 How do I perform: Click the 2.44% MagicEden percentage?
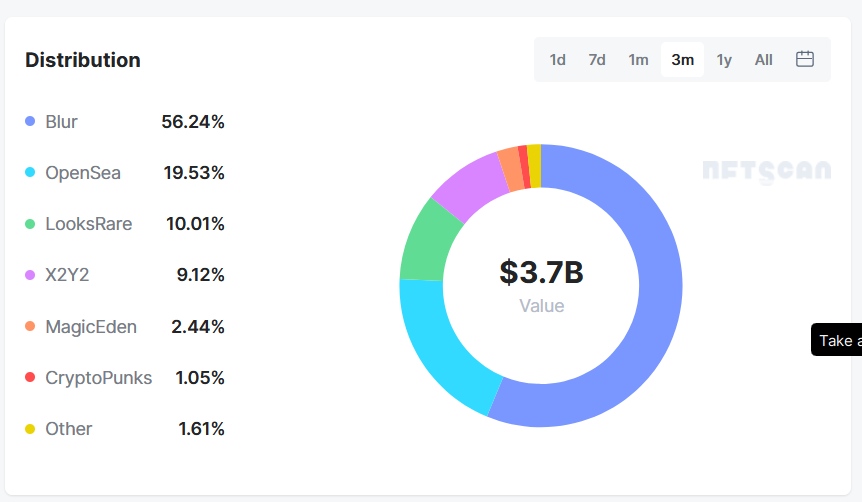click(x=198, y=327)
